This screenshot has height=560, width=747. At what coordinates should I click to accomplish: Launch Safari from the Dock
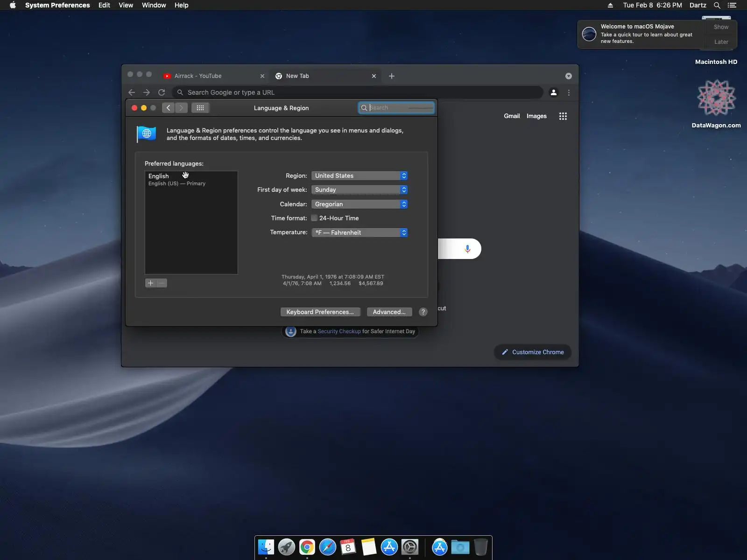[x=328, y=547]
